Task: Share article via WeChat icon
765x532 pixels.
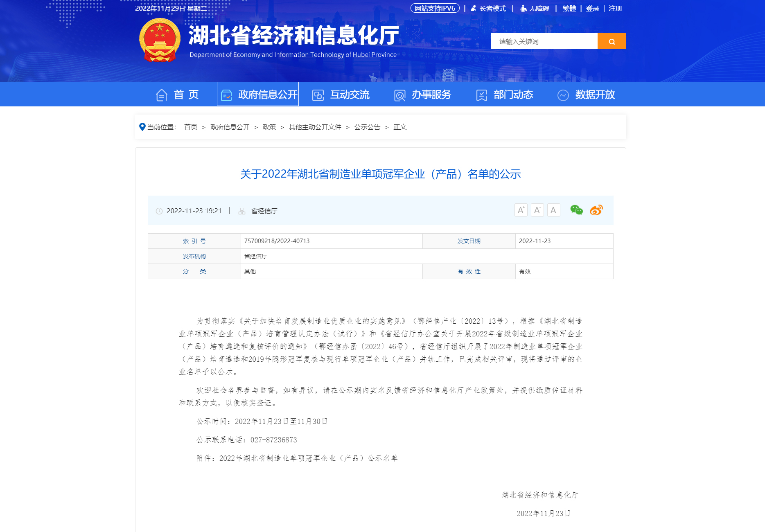Action: click(x=577, y=210)
